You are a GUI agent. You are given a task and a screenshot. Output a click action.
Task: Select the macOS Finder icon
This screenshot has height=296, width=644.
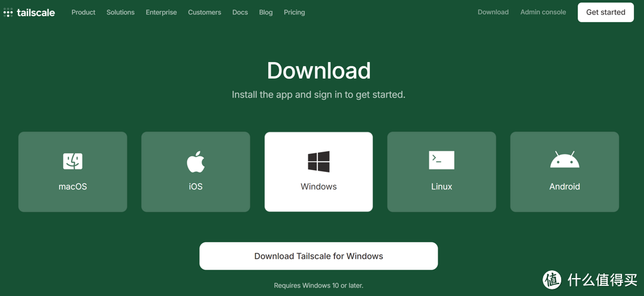click(73, 161)
